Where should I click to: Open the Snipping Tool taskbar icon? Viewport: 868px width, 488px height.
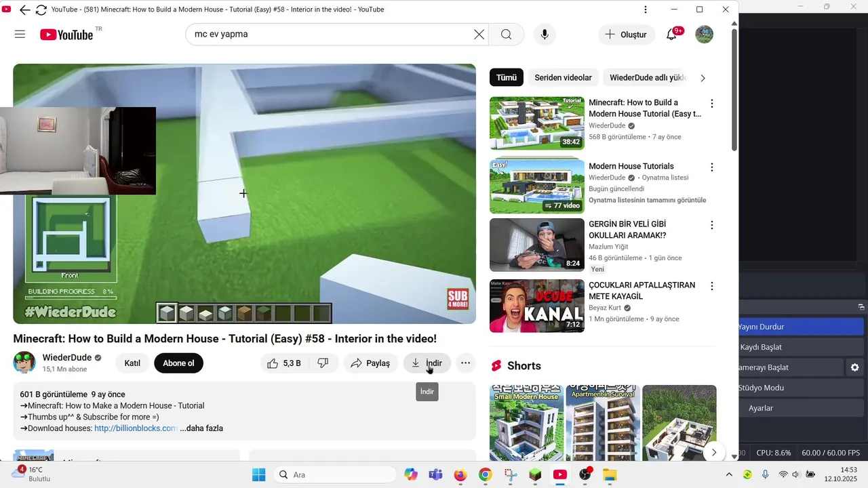(x=510, y=474)
